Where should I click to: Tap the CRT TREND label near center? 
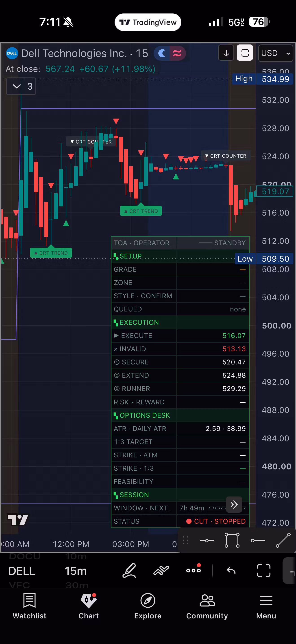(x=141, y=211)
